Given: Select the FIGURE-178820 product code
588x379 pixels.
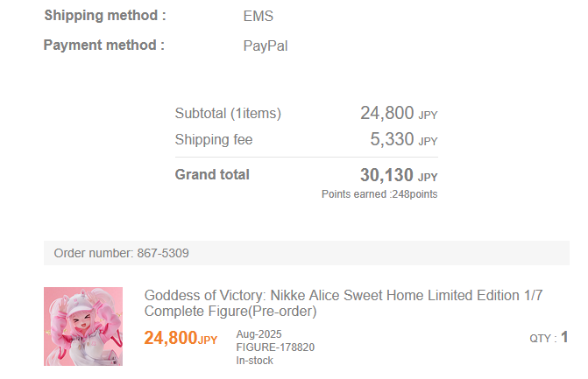Looking at the screenshot, I should (275, 347).
